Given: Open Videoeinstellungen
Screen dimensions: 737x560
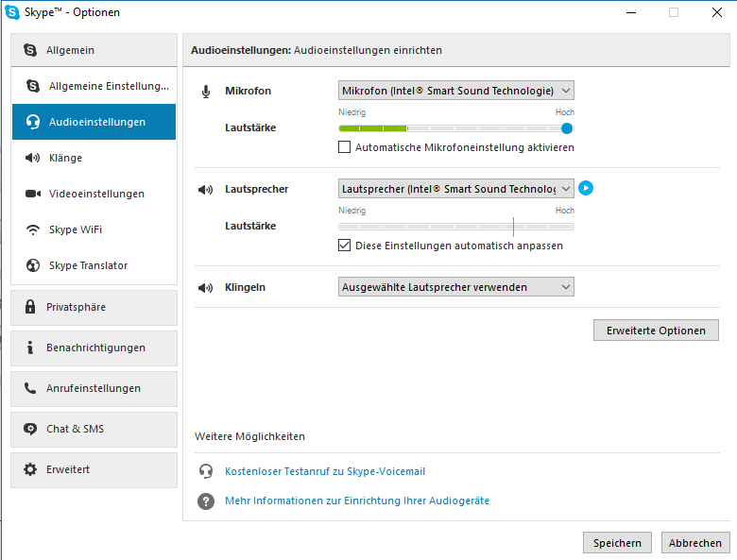Looking at the screenshot, I should pos(94,194).
